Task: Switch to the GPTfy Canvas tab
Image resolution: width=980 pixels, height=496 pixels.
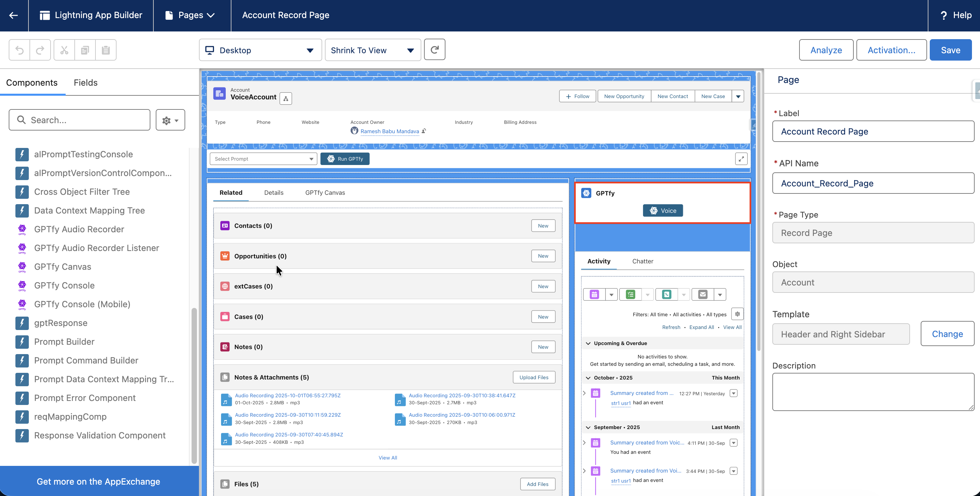Action: click(325, 193)
